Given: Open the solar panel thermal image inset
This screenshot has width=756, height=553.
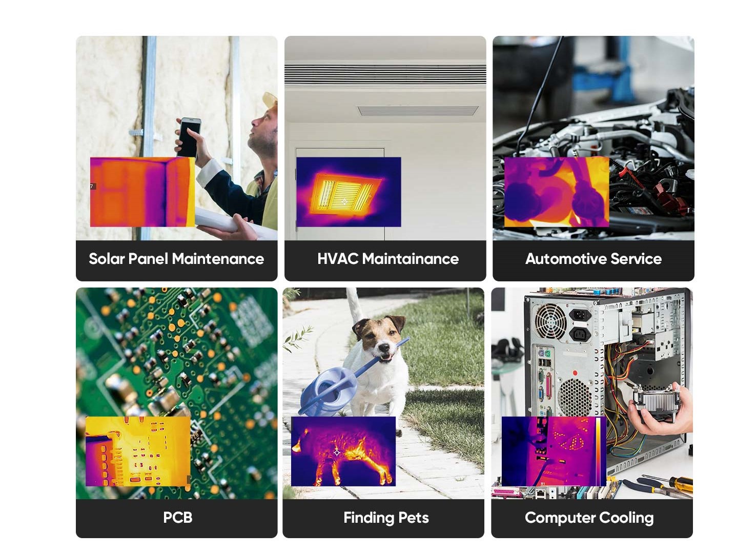Looking at the screenshot, I should [142, 192].
